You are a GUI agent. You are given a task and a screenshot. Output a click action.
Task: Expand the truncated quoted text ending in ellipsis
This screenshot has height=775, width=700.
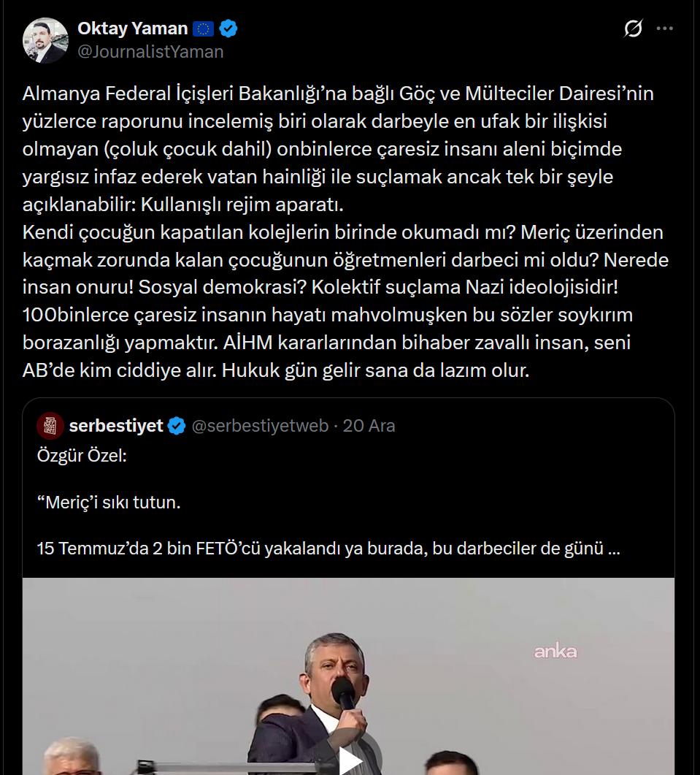point(614,548)
